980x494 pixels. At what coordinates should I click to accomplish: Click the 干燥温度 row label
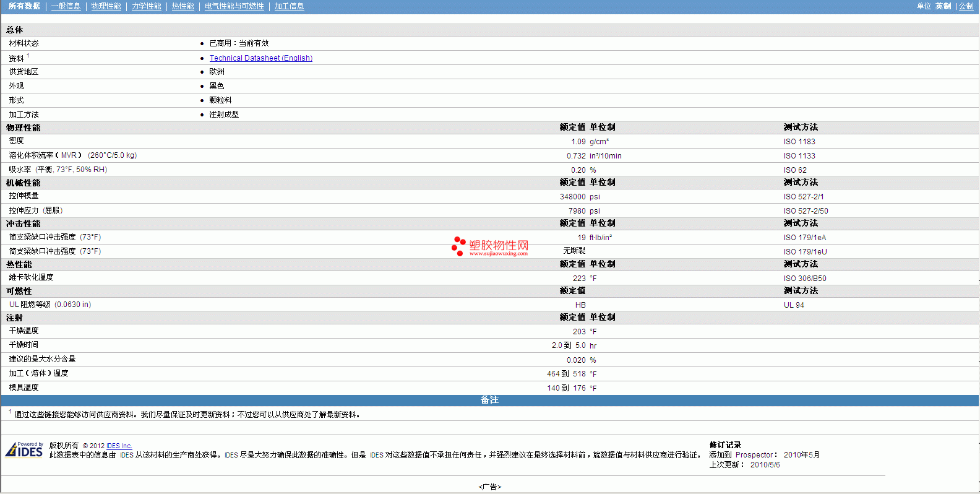24,331
